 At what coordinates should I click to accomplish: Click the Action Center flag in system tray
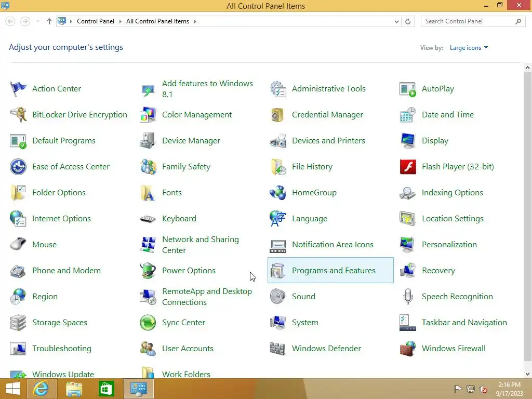click(x=458, y=389)
